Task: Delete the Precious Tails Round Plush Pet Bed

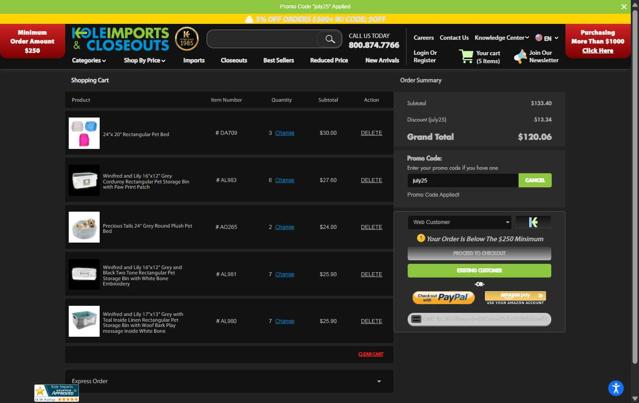Action: click(371, 227)
